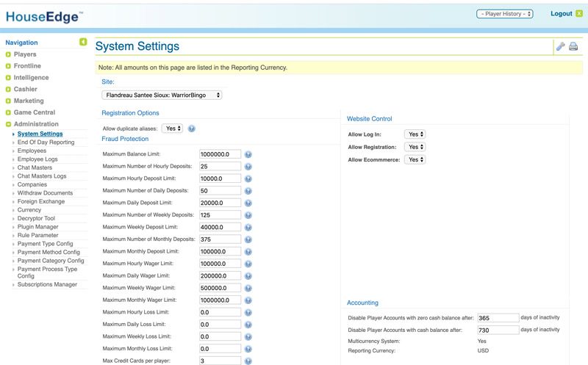This screenshot has width=588, height=365.
Task: Open help icon for Maximum Monthly Deposit Limit
Action: [248, 251]
